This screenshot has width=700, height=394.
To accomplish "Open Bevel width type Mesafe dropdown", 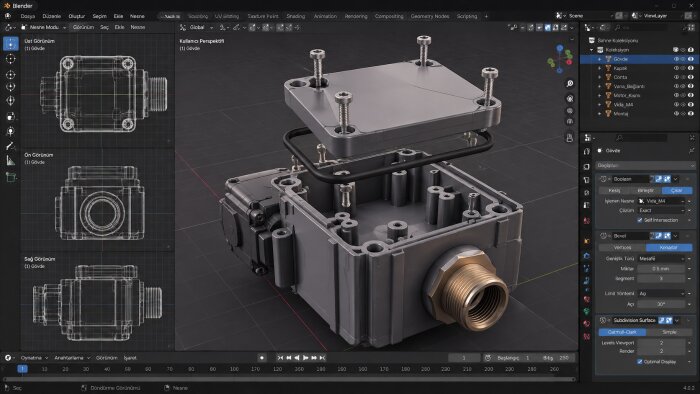I will click(661, 258).
